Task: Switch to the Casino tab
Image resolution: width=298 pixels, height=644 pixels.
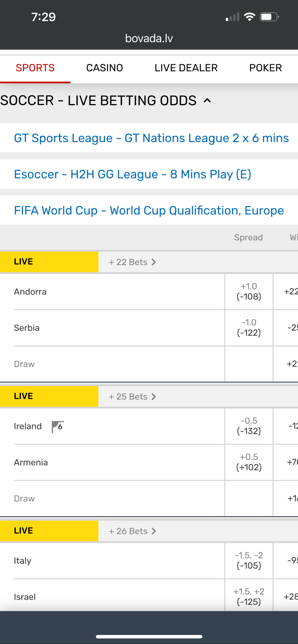Action: click(x=104, y=68)
